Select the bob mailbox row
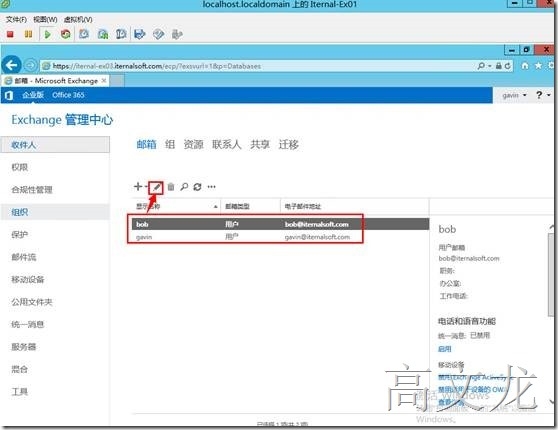The image size is (558, 430). (280, 224)
